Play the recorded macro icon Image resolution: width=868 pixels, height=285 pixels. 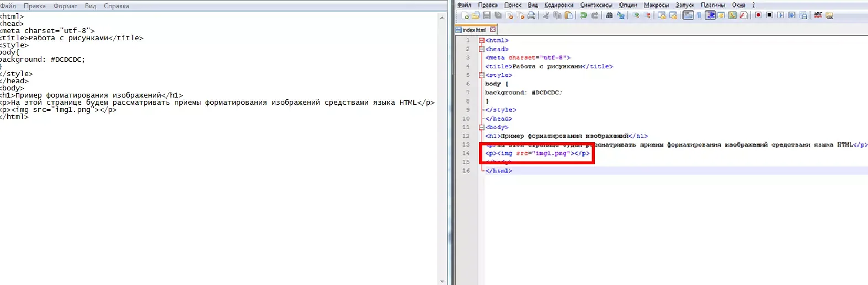pyautogui.click(x=780, y=15)
